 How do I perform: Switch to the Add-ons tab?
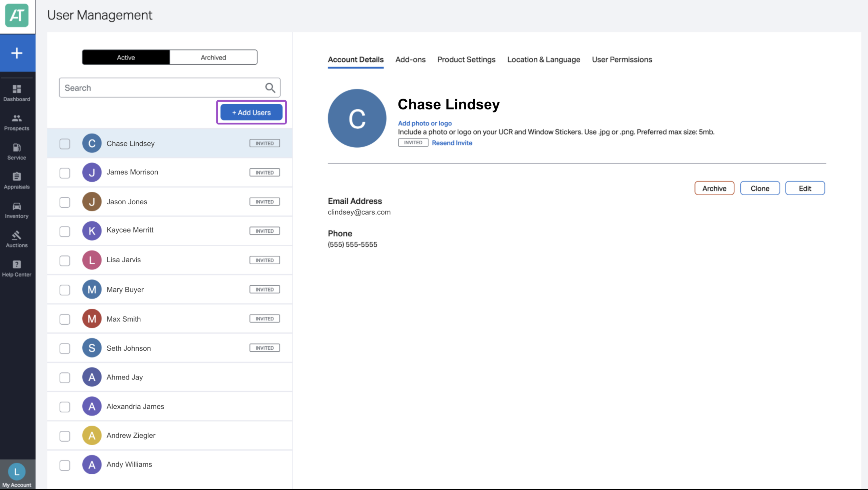(410, 60)
